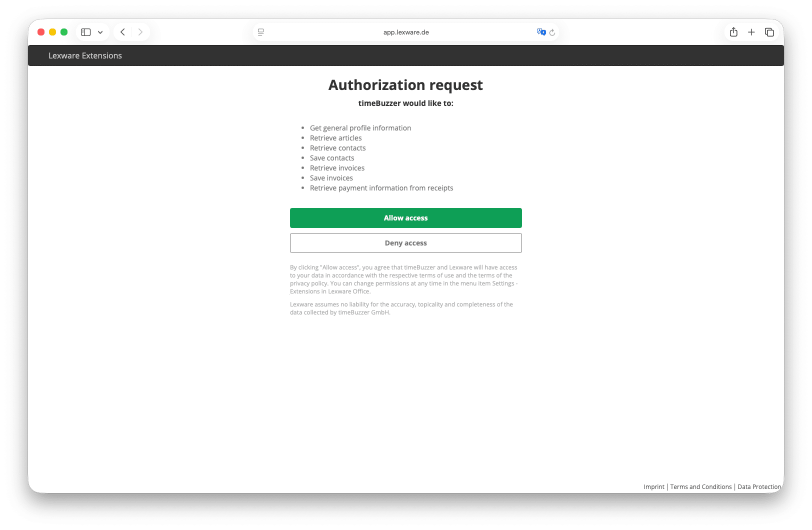Show the Safari sidebar
This screenshot has height=530, width=812.
pos(86,32)
